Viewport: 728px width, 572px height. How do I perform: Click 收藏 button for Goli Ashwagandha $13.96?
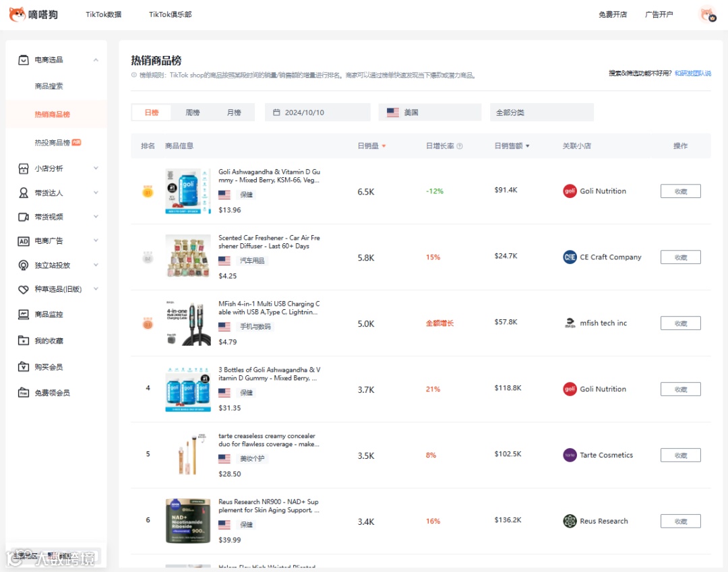click(681, 191)
